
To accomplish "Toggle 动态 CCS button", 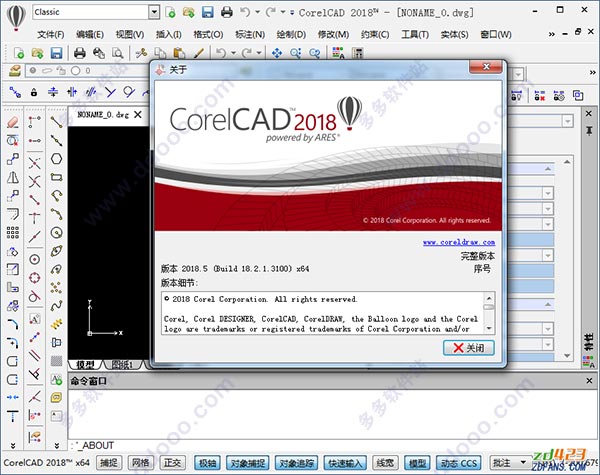I will tap(459, 463).
